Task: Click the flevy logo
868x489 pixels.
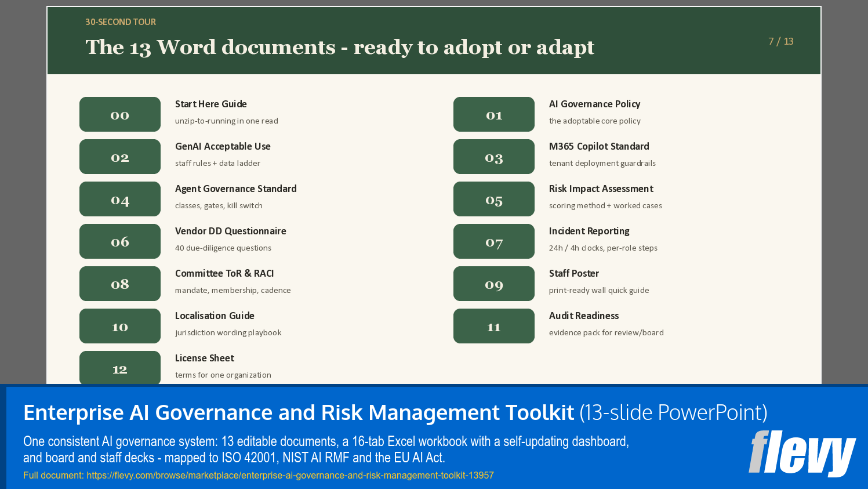Action: [x=802, y=453]
